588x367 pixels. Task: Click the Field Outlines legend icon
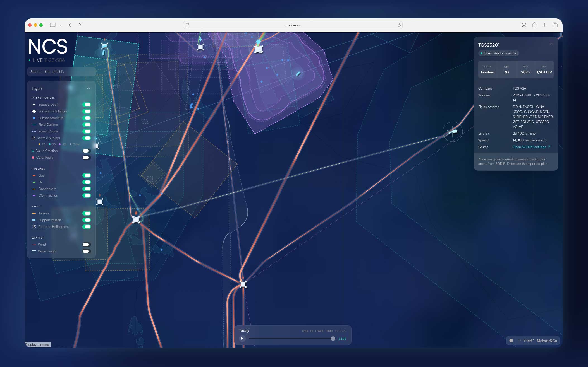[34, 125]
